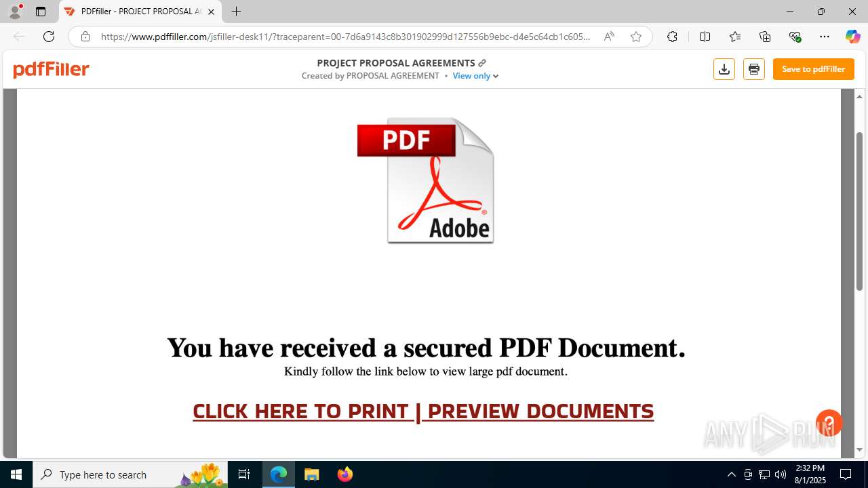This screenshot has width=868, height=488.
Task: Open the Tab actions menu icon
Action: pyautogui.click(x=41, y=12)
